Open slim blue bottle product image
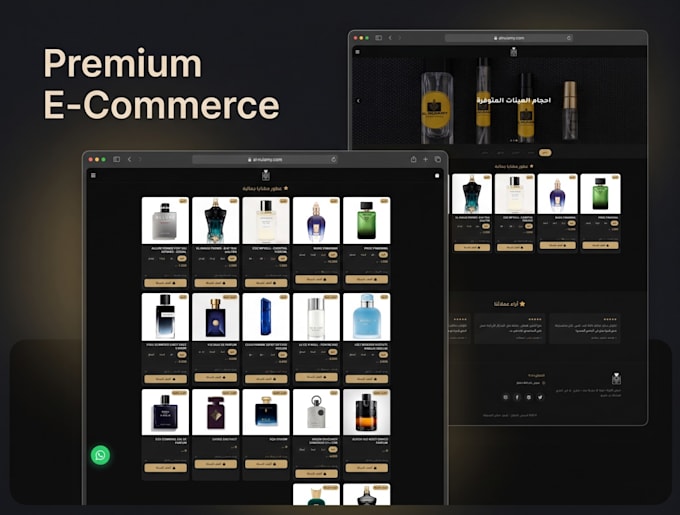The height and width of the screenshot is (515, 680). [x=266, y=317]
